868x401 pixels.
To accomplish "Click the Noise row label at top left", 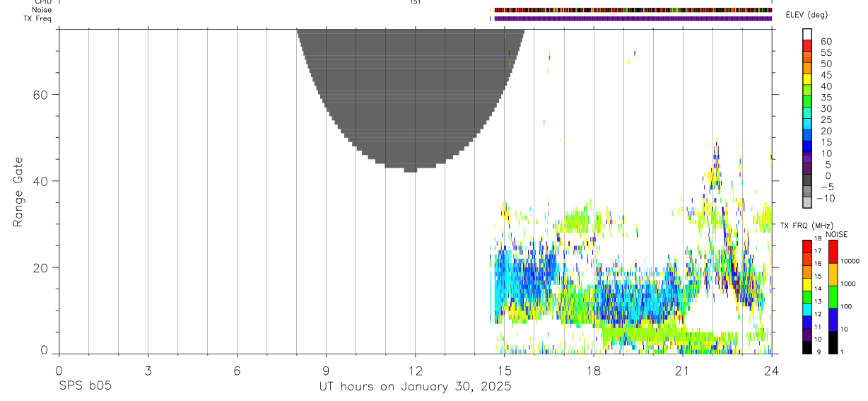I will coord(42,10).
